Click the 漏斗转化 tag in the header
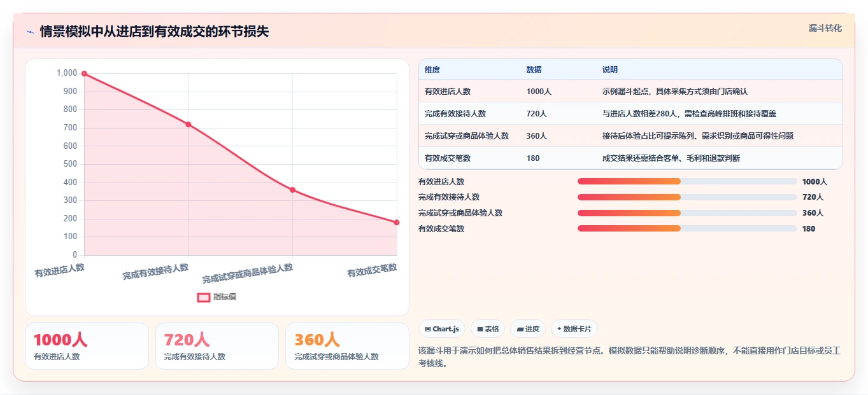This screenshot has width=868, height=395. coord(825,28)
